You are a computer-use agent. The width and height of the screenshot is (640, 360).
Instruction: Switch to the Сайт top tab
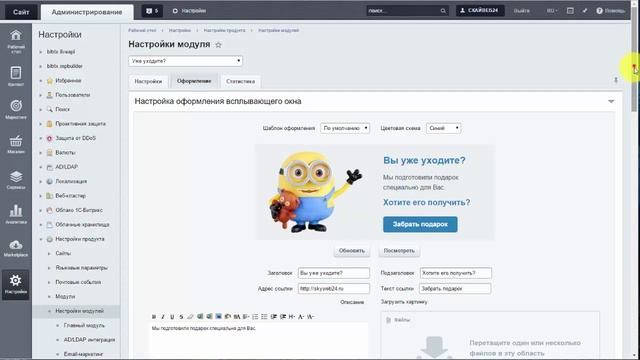tap(21, 12)
